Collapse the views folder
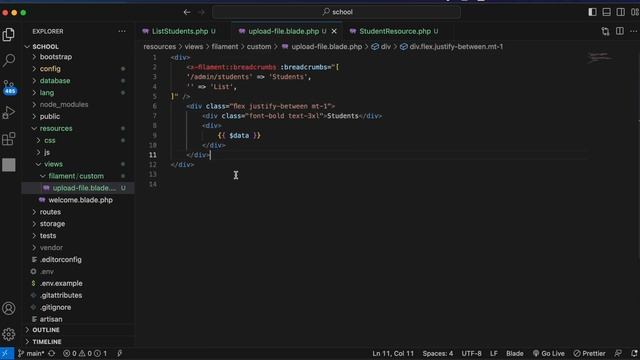This screenshot has height=360, width=640. [78, 164]
